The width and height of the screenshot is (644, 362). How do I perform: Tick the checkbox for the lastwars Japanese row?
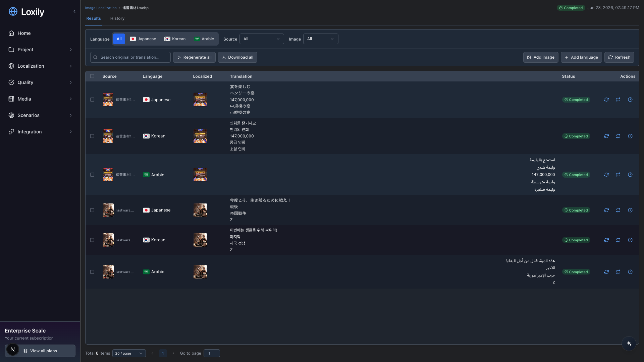pyautogui.click(x=92, y=210)
